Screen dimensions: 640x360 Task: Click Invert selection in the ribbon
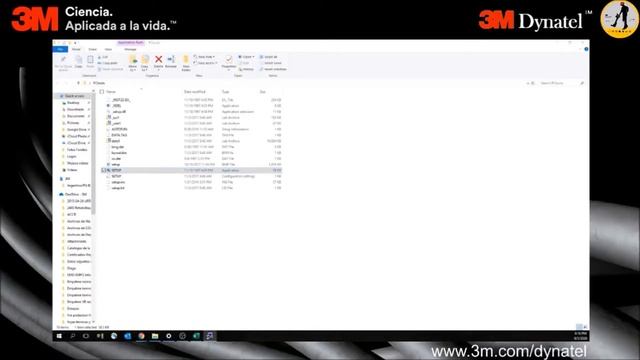click(273, 69)
